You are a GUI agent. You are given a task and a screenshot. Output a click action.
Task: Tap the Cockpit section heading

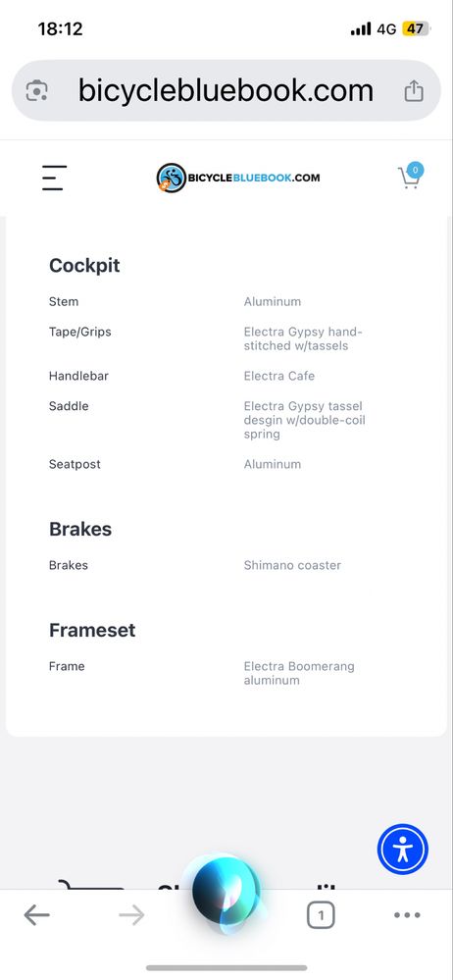84,266
